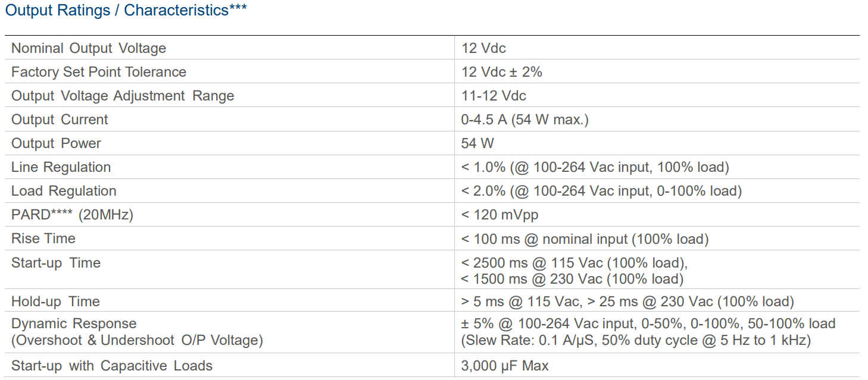Click the Output Current row label

click(x=60, y=120)
